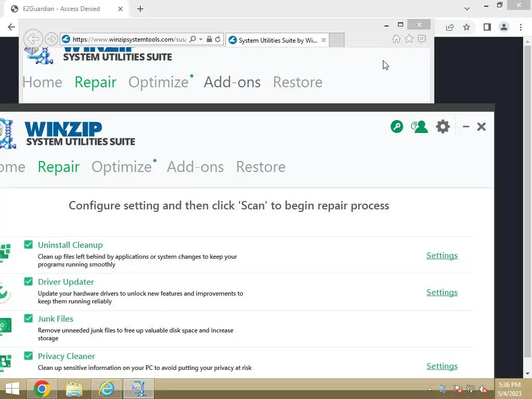Switch to the Repair tab in WinZip app

point(58,167)
